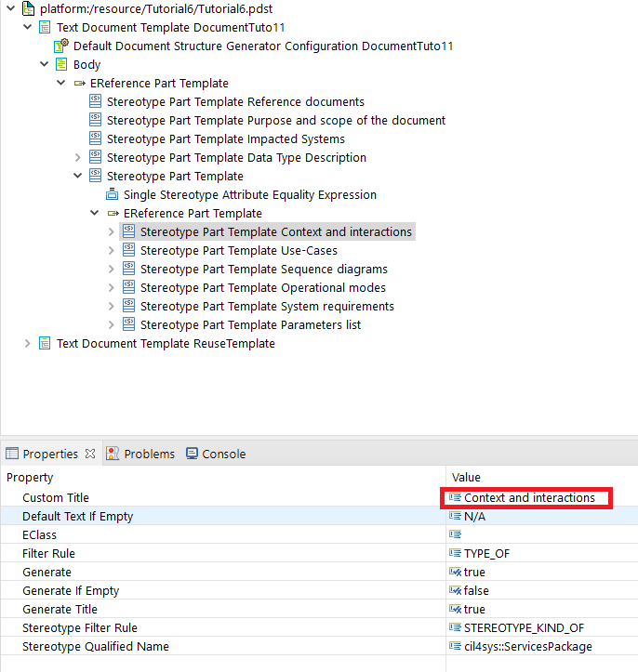This screenshot has height=672, width=638.
Task: Expand Stereotype Part Template System requirements
Action: click(x=111, y=306)
